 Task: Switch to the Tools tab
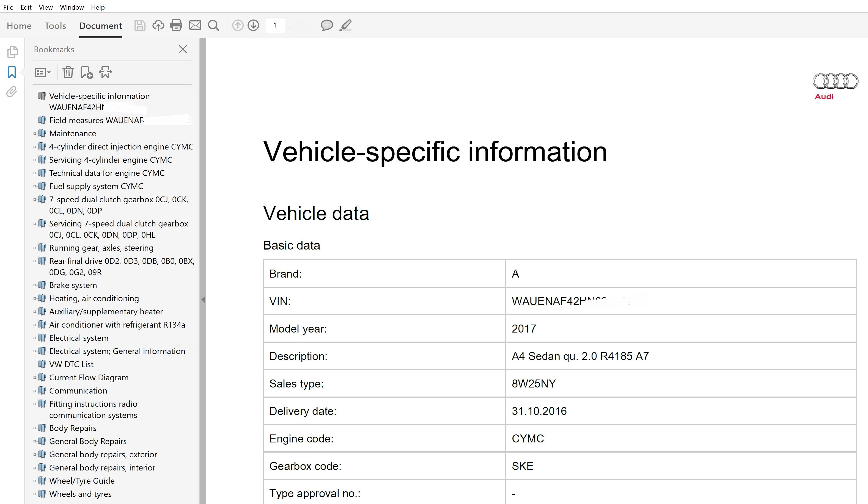(x=55, y=26)
